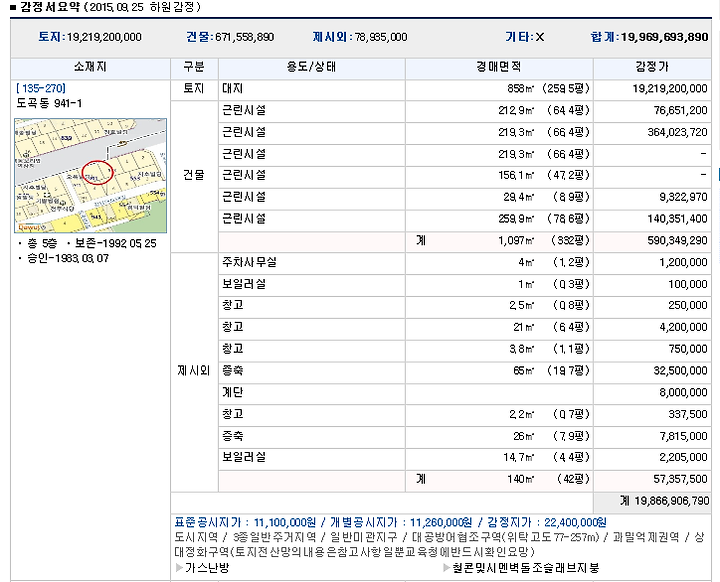Viewport: 720px width, 582px height.
Task: Select the 철콘및시멘벽돌조슬래브지붕 structure text
Action: coord(526,568)
